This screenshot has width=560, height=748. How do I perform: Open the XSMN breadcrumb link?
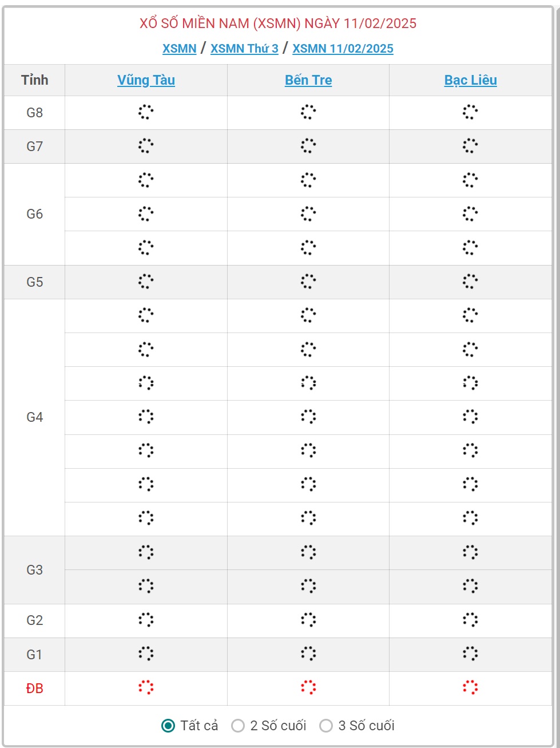[x=180, y=49]
